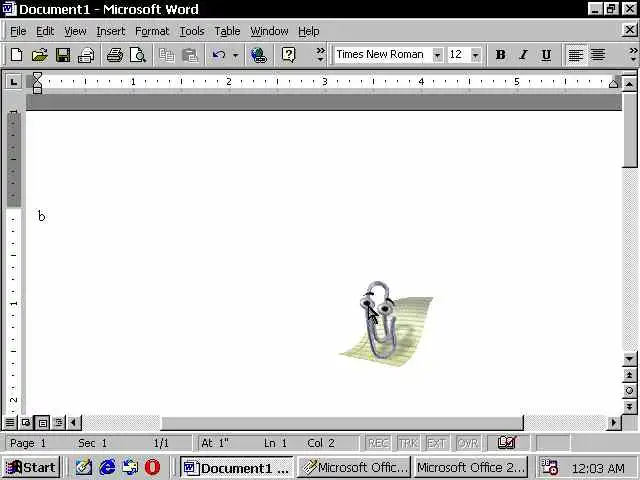Image resolution: width=640 pixels, height=480 pixels.
Task: Switch to Document1 taskbar button
Action: click(237, 467)
